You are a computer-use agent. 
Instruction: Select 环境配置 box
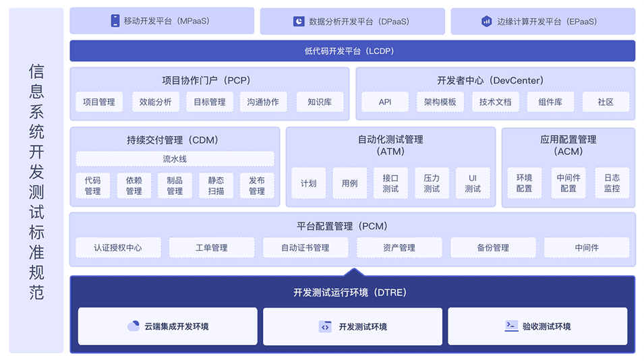click(525, 183)
